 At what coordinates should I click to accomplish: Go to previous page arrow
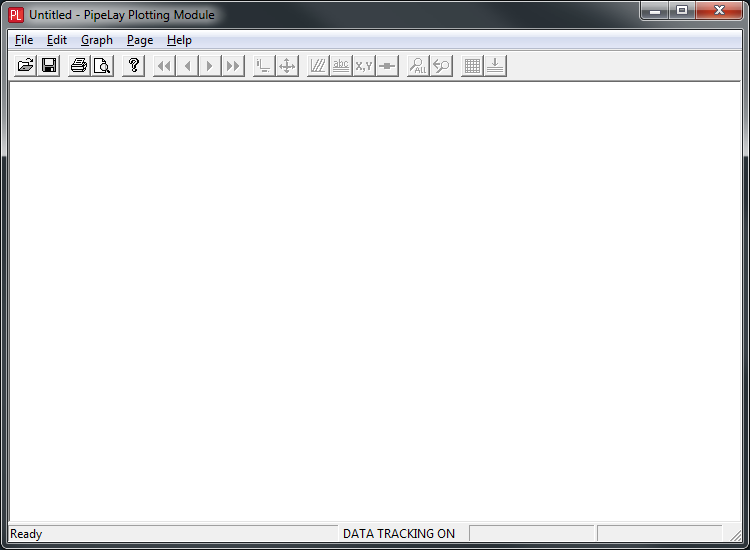click(x=187, y=66)
